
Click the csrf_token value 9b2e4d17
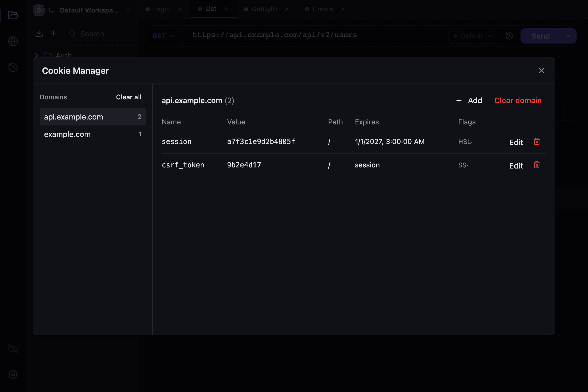tap(244, 165)
